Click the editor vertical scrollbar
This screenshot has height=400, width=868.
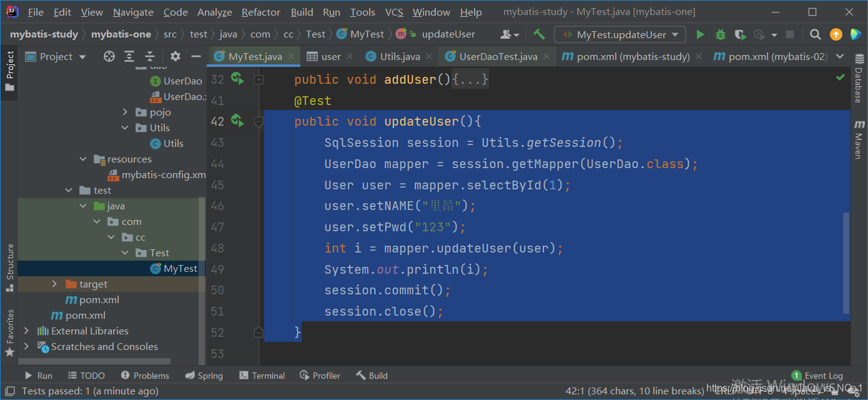846,262
